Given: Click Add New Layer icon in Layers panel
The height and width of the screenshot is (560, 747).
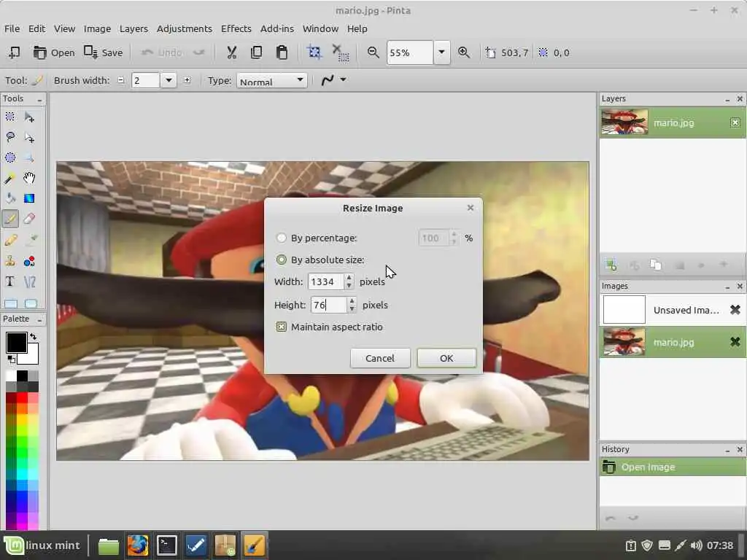Looking at the screenshot, I should coord(611,265).
